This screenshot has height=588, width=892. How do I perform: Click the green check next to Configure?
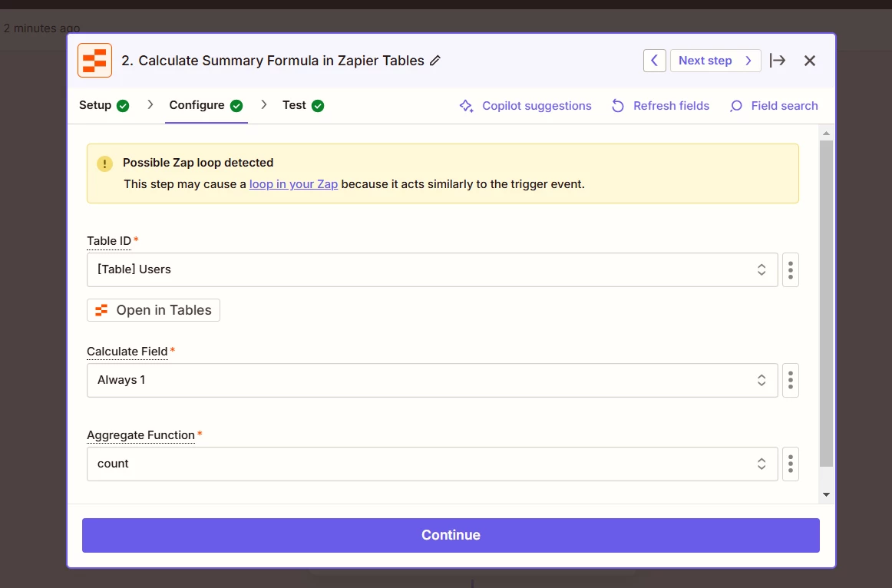236,106
